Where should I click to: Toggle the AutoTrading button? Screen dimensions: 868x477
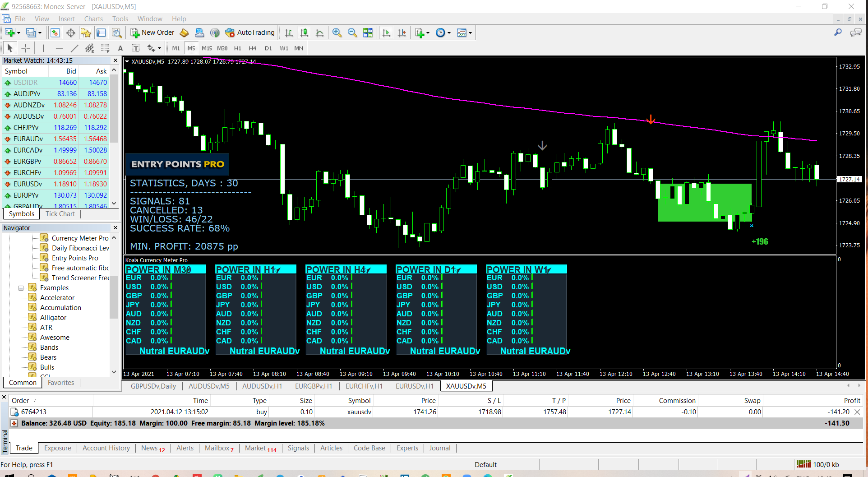(250, 32)
